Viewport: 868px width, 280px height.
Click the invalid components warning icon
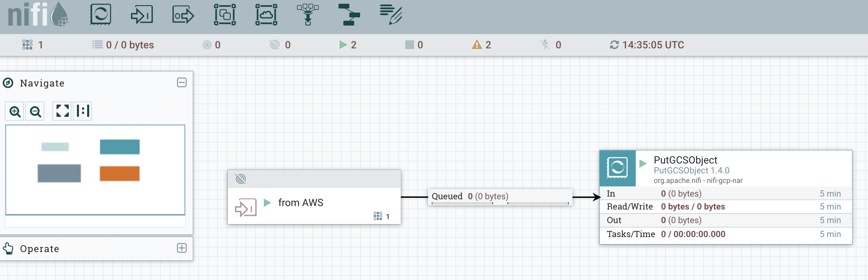point(477,45)
